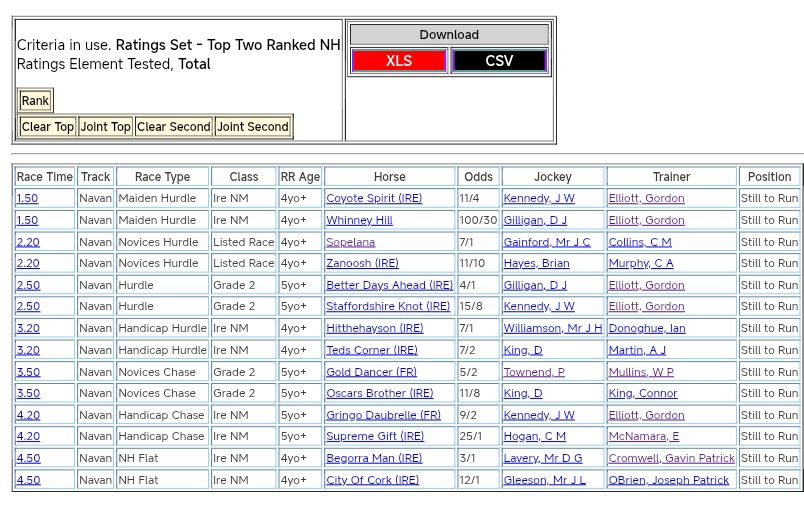Open the Staffordshire Knot (IRE) horse link
804x506 pixels.
(x=388, y=307)
